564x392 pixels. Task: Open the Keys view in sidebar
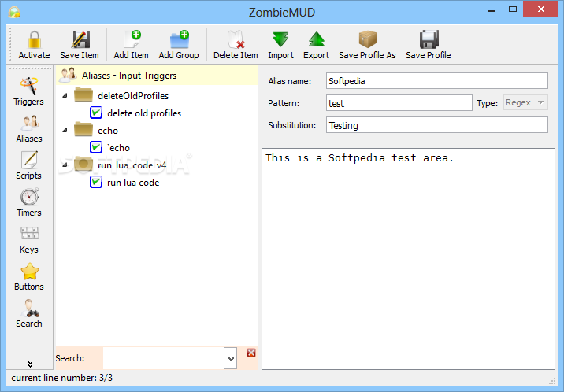(x=29, y=240)
